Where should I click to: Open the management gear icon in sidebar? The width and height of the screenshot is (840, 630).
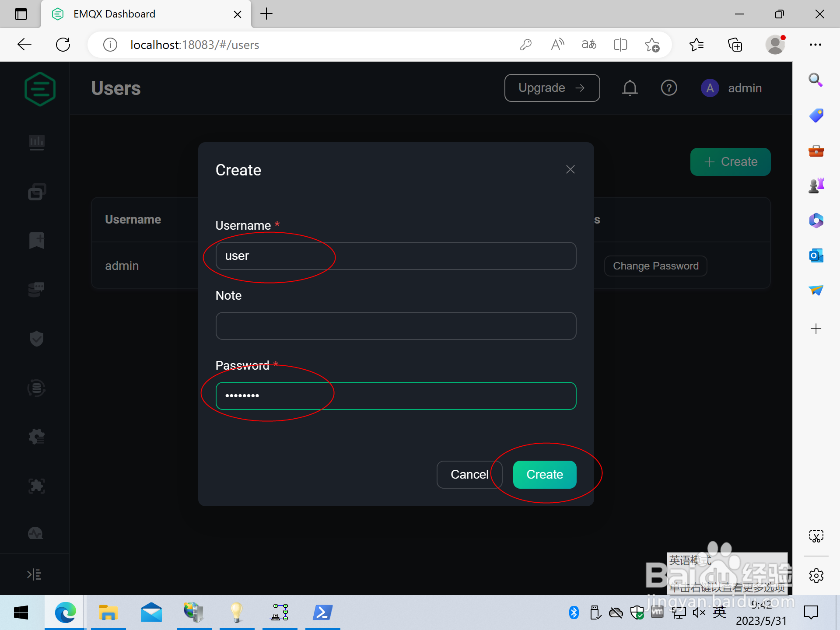pos(37,437)
